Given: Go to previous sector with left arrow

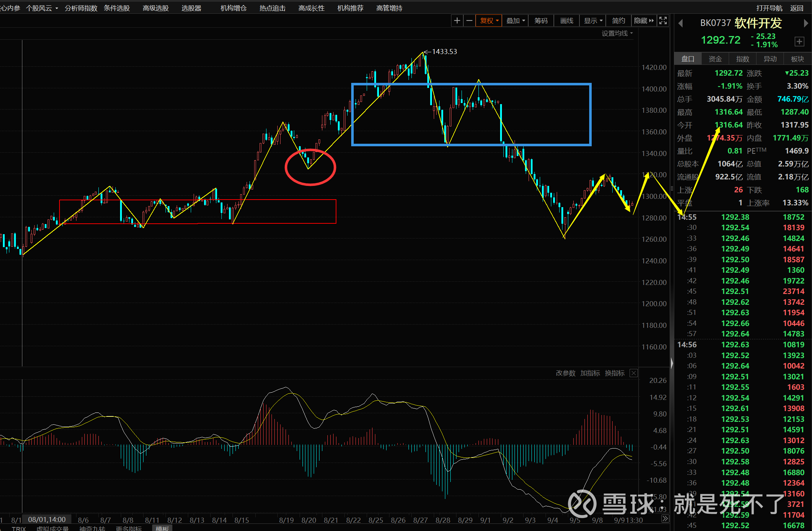Looking at the screenshot, I should (681, 23).
